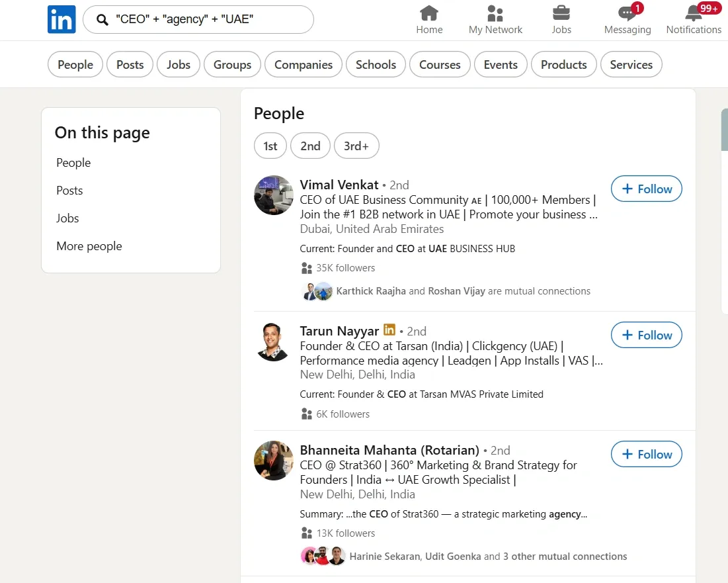Image resolution: width=728 pixels, height=583 pixels.
Task: Click the search magnifier icon
Action: tap(102, 19)
